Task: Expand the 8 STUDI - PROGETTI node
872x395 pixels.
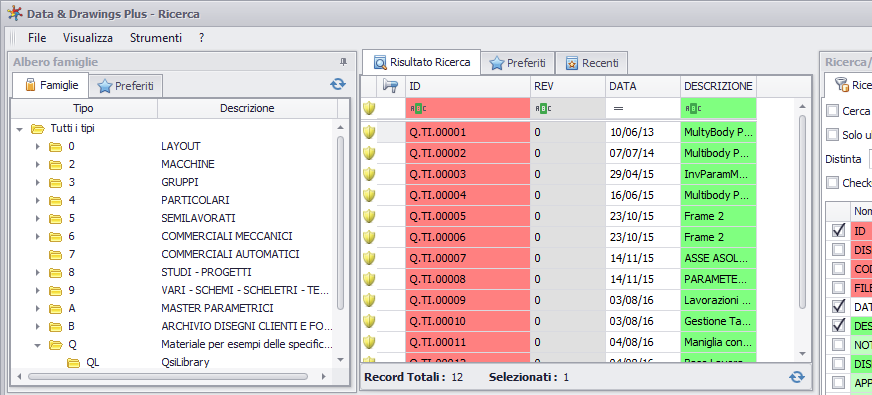Action: 38,273
